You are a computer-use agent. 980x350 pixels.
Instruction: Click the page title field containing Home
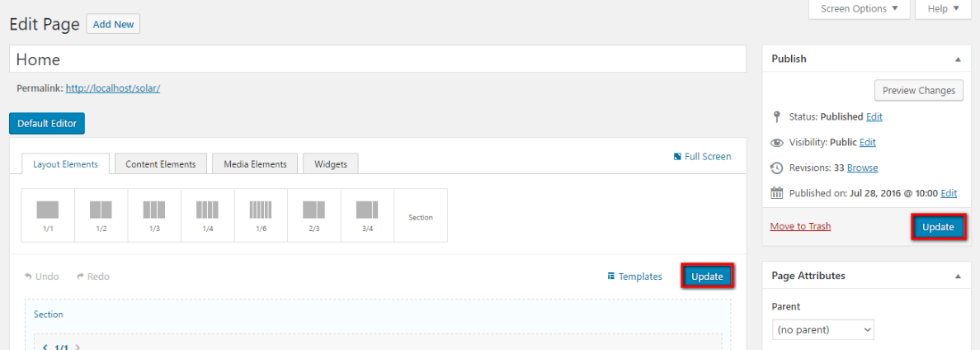[378, 59]
